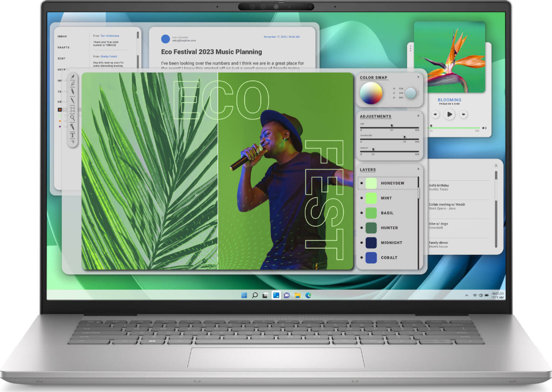Screen dimensions: 552x392
Task: Close the Layers panel
Action: pyautogui.click(x=418, y=169)
